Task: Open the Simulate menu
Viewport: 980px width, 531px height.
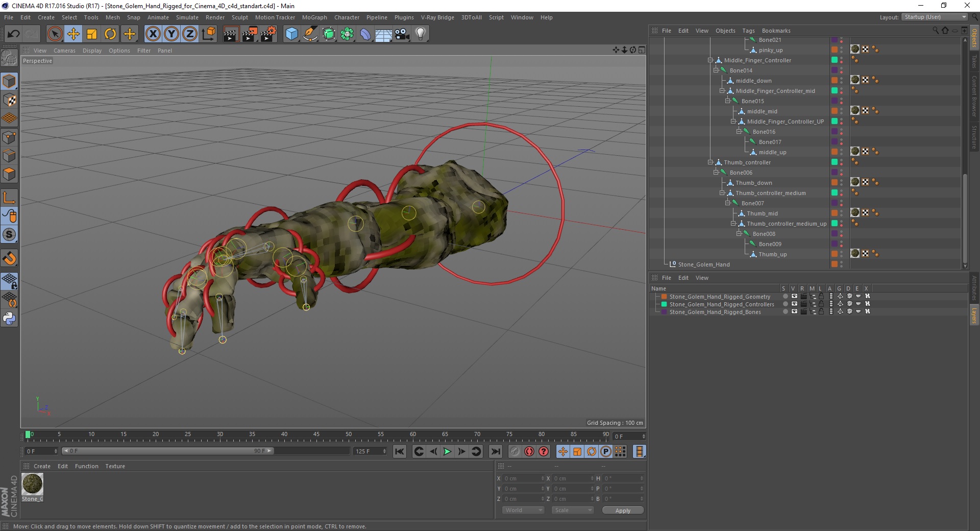Action: point(187,17)
